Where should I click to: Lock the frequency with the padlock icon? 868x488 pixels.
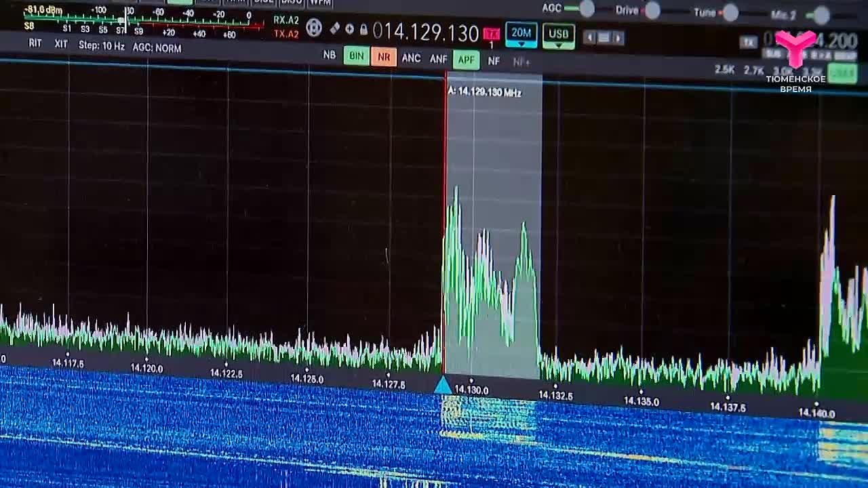363,30
